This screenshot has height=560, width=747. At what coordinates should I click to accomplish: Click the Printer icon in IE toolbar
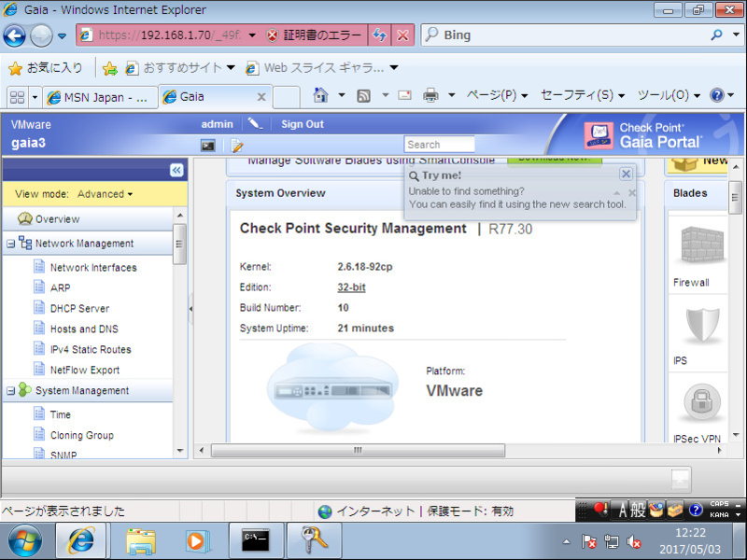click(430, 96)
